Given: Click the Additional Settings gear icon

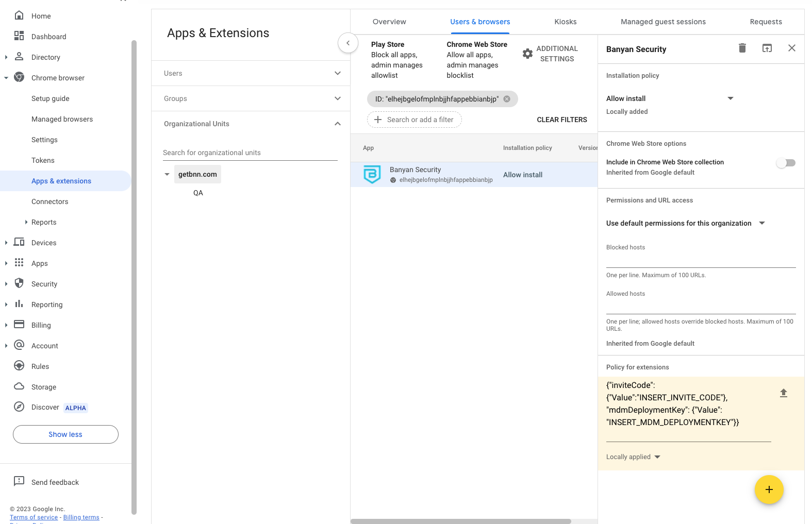Looking at the screenshot, I should (x=527, y=54).
